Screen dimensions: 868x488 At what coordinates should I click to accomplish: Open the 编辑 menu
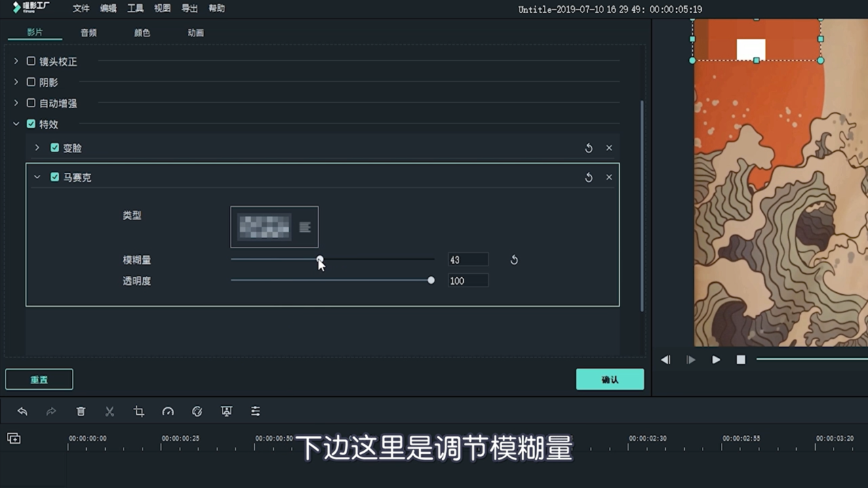pos(108,9)
